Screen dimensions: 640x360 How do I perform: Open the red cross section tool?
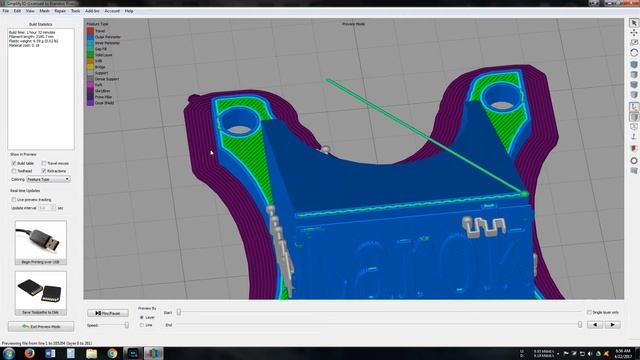[634, 148]
